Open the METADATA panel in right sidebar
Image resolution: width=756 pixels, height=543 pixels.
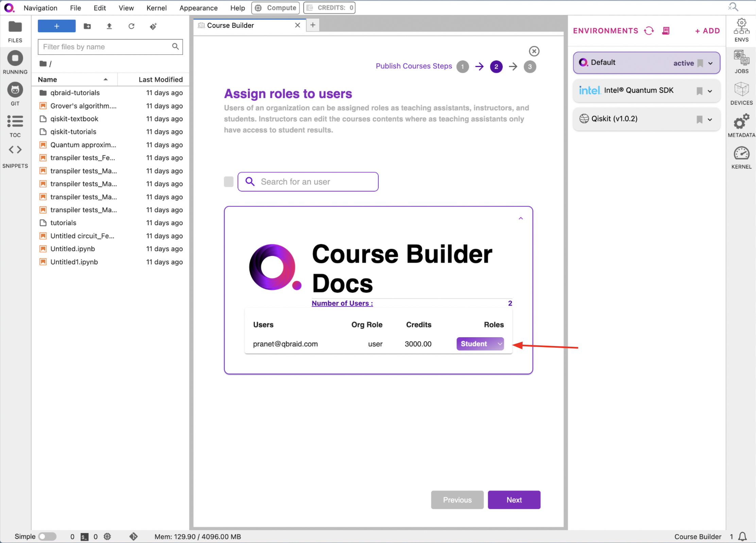point(741,126)
